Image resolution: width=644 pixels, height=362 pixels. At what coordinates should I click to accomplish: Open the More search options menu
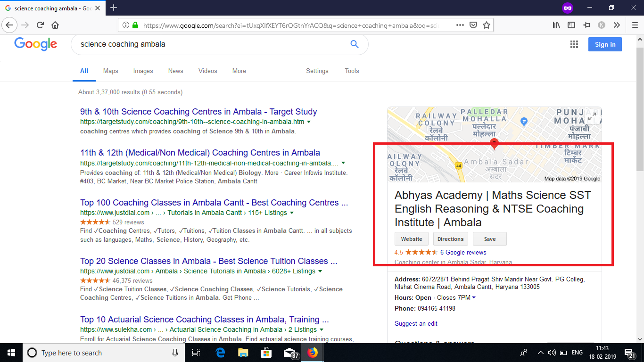(239, 71)
